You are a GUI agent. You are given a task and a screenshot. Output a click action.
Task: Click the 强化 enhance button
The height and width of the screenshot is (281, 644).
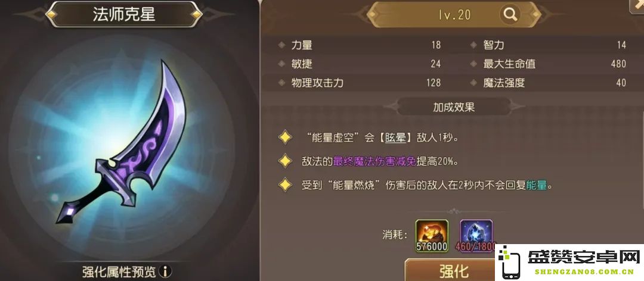tap(450, 270)
